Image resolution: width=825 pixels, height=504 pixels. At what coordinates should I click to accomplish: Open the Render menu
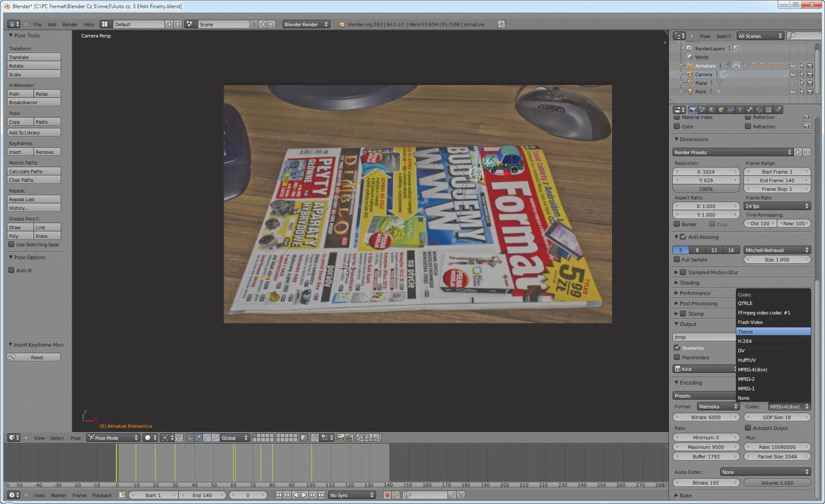[x=70, y=24]
